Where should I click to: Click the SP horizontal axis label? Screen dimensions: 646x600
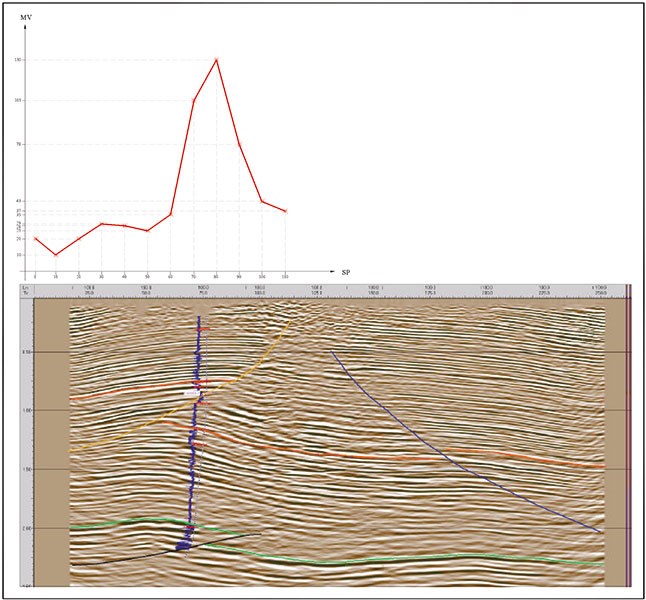coord(346,272)
